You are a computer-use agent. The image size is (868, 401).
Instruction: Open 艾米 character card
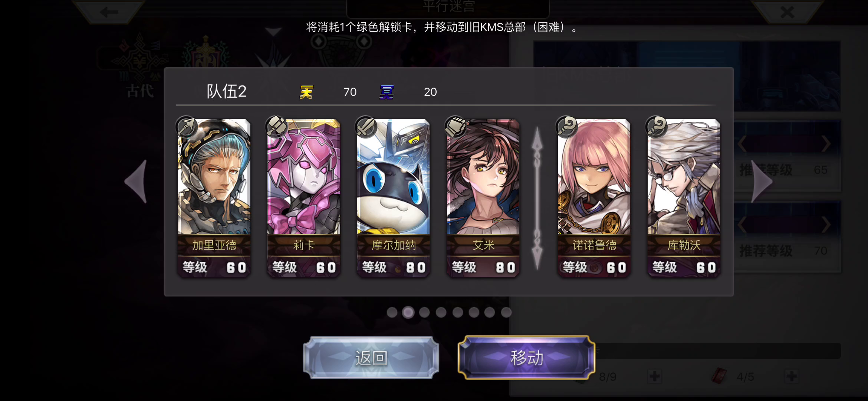coord(483,198)
